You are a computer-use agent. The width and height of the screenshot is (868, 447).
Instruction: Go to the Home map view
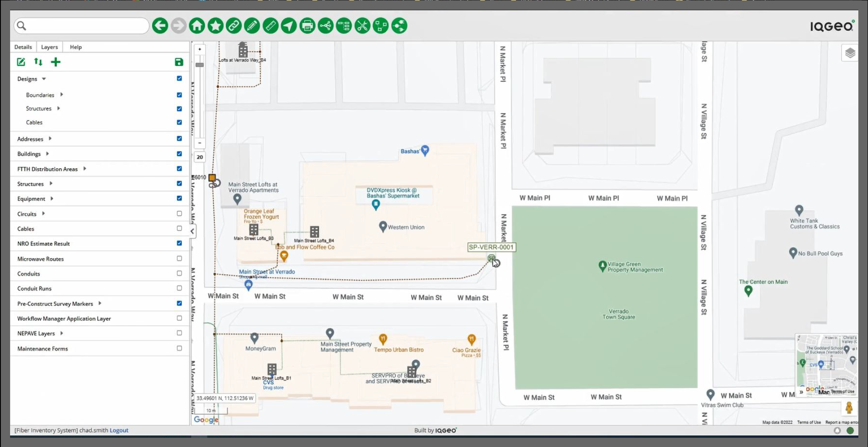coord(197,26)
